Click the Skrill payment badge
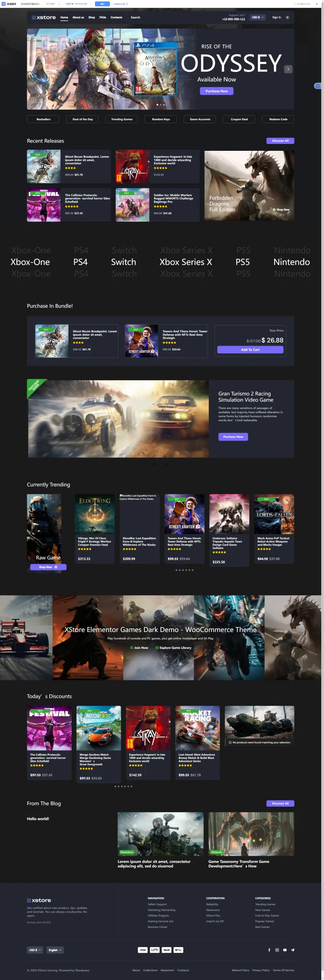Viewport: 324px width, 980px height. point(167,950)
